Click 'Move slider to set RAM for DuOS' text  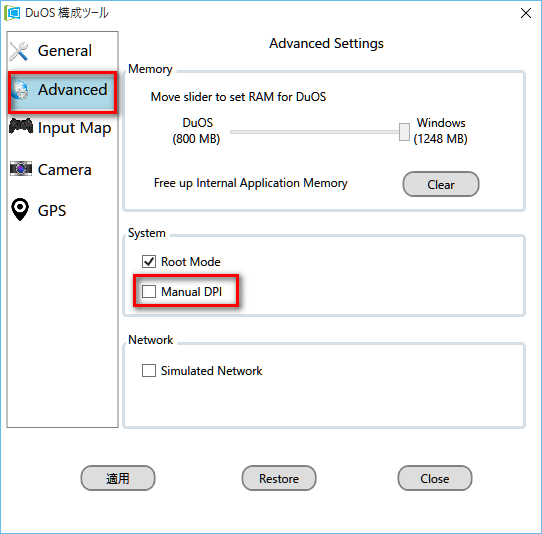click(x=238, y=97)
